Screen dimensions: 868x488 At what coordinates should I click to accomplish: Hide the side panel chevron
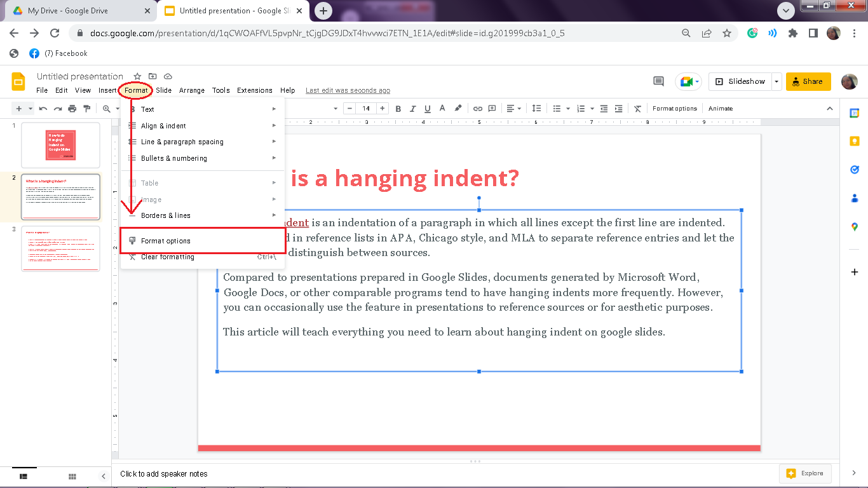point(855,473)
